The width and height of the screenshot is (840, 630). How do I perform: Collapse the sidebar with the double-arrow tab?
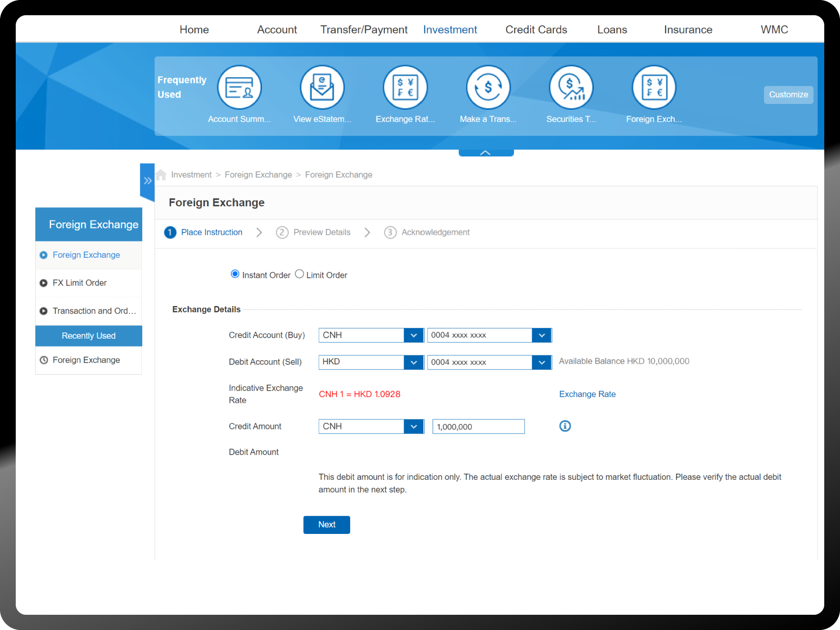(x=148, y=181)
